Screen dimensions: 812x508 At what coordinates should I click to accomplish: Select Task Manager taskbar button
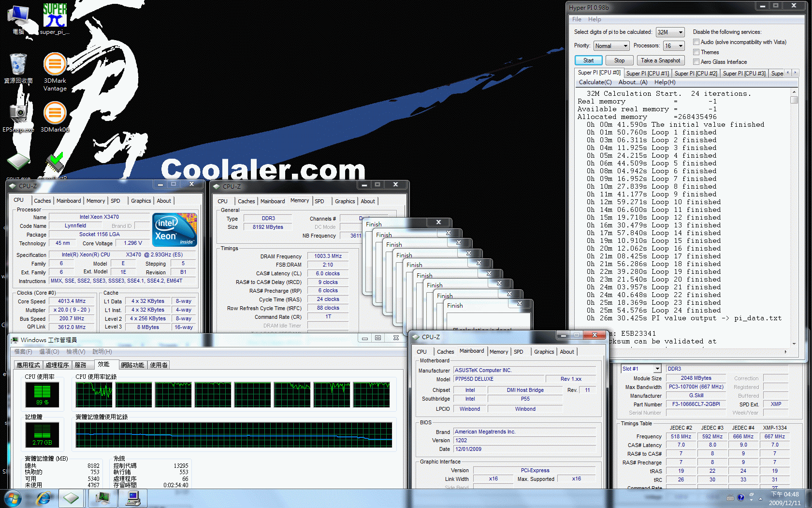tap(102, 498)
